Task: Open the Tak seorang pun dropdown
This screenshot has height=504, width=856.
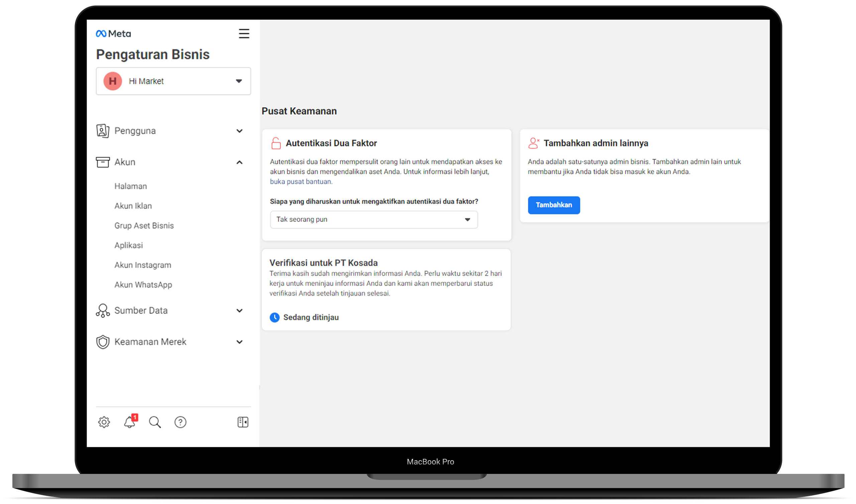Action: tap(374, 219)
